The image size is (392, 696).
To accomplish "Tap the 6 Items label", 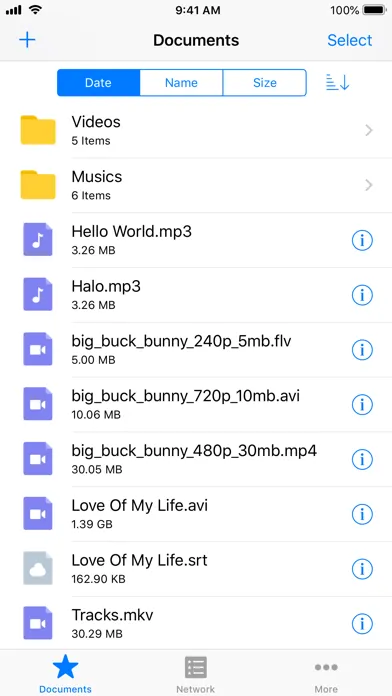I will [x=91, y=196].
